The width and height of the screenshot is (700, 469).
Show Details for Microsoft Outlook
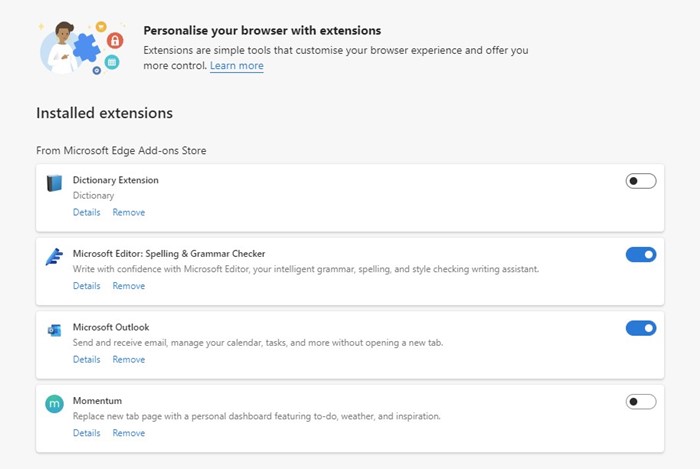pyautogui.click(x=86, y=360)
